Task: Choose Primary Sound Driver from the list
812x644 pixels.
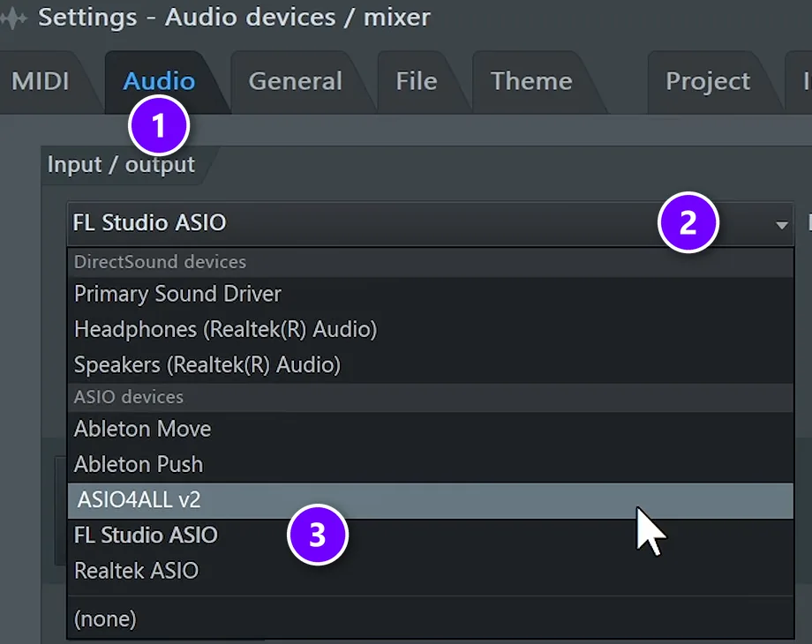Action: pyautogui.click(x=431, y=294)
